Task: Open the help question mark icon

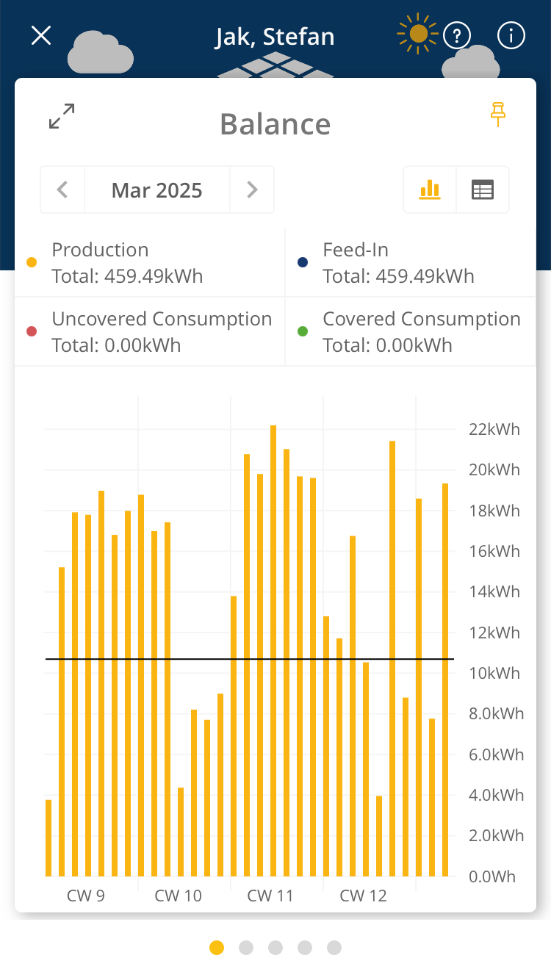Action: point(457,35)
